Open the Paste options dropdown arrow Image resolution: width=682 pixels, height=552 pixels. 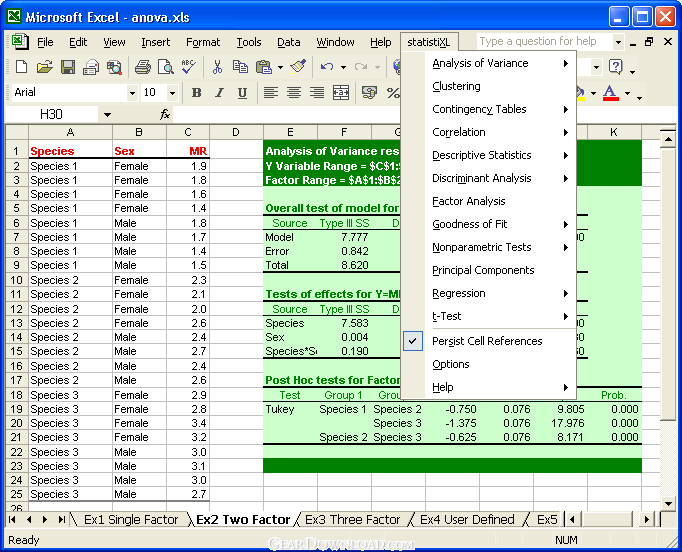(281, 67)
